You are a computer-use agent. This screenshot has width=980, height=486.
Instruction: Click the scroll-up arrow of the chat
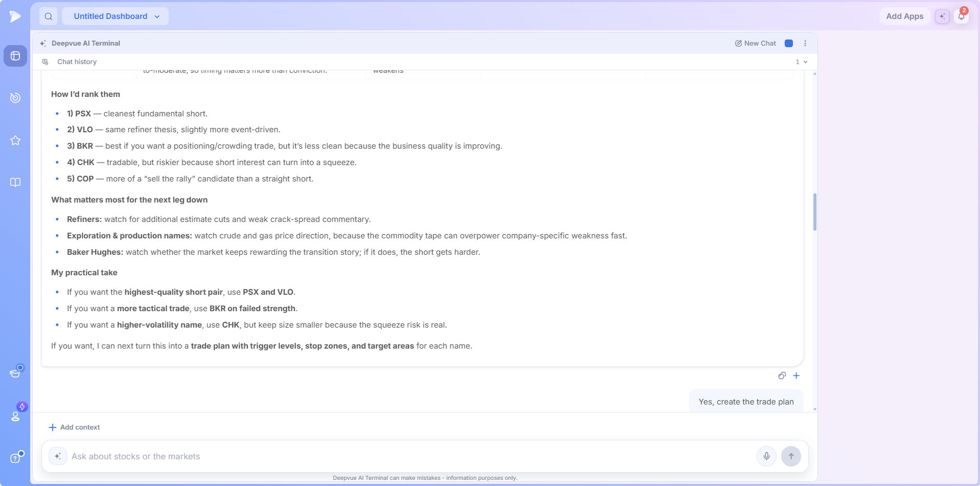pos(815,74)
